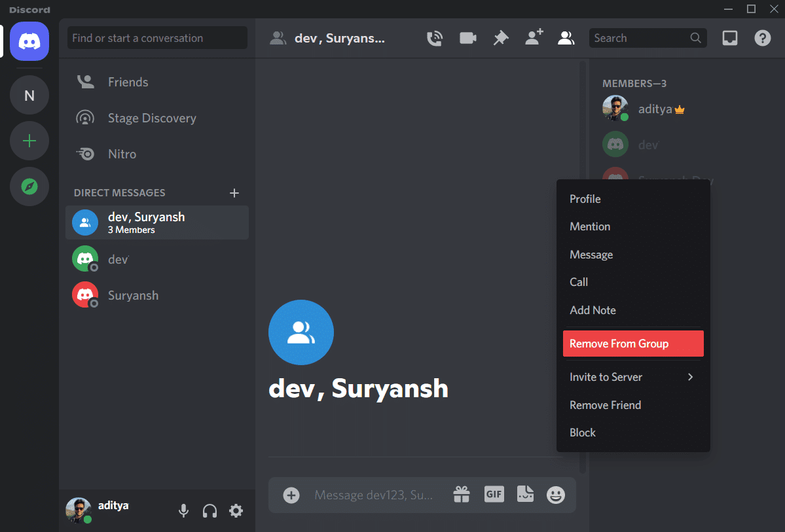Start a video call
This screenshot has width=785, height=532.
467,37
